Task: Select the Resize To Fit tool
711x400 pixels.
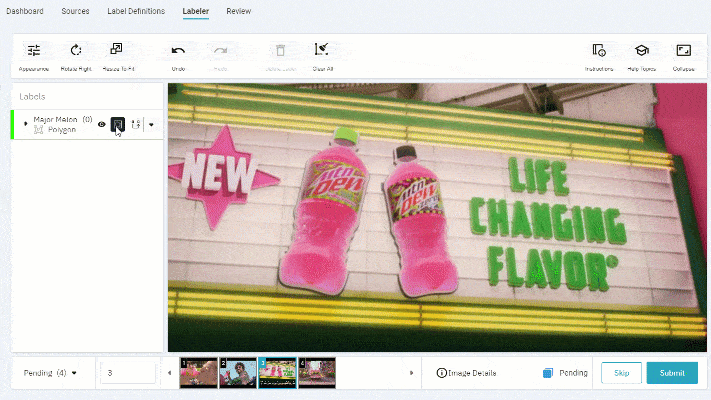Action: 116,50
